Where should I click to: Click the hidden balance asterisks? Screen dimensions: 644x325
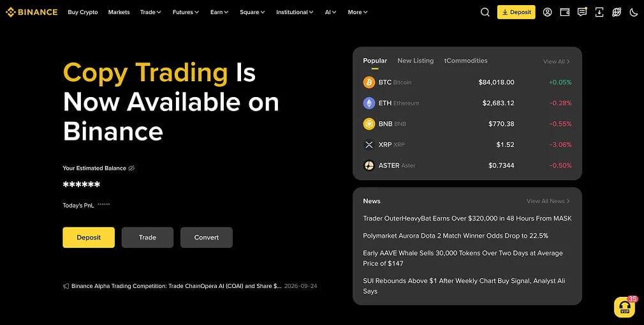point(82,185)
